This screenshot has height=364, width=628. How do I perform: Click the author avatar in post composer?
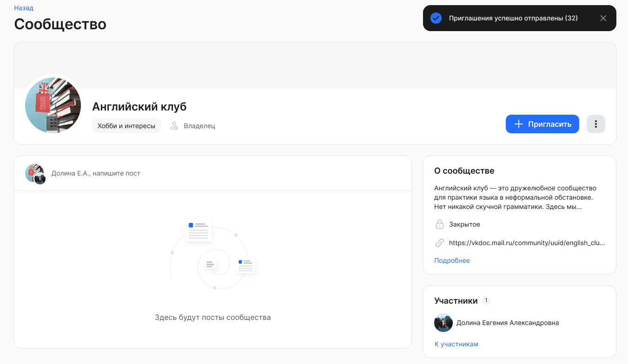(35, 173)
